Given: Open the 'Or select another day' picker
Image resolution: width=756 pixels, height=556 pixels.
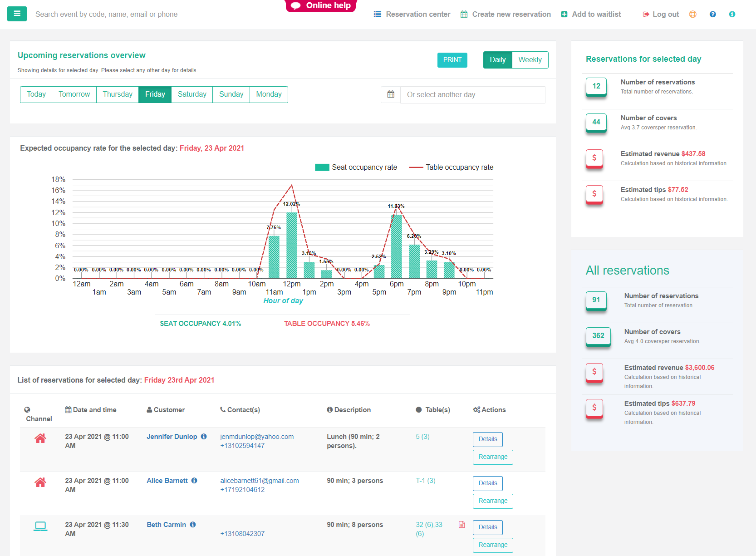Looking at the screenshot, I should coord(472,95).
